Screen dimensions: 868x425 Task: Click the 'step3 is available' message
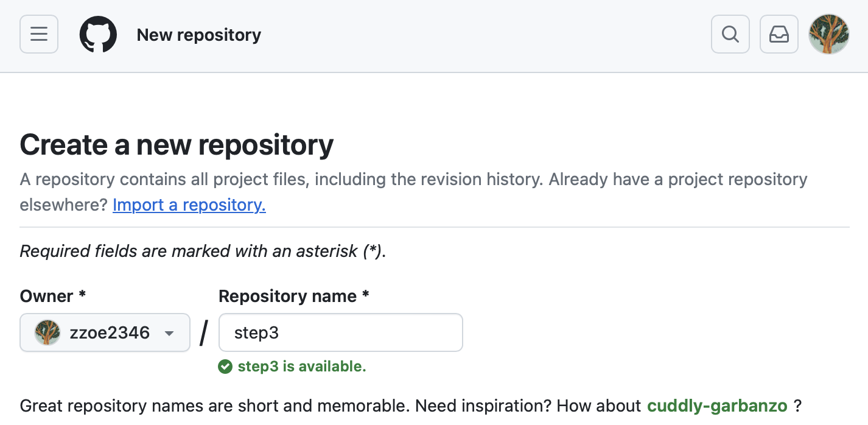[x=301, y=367]
